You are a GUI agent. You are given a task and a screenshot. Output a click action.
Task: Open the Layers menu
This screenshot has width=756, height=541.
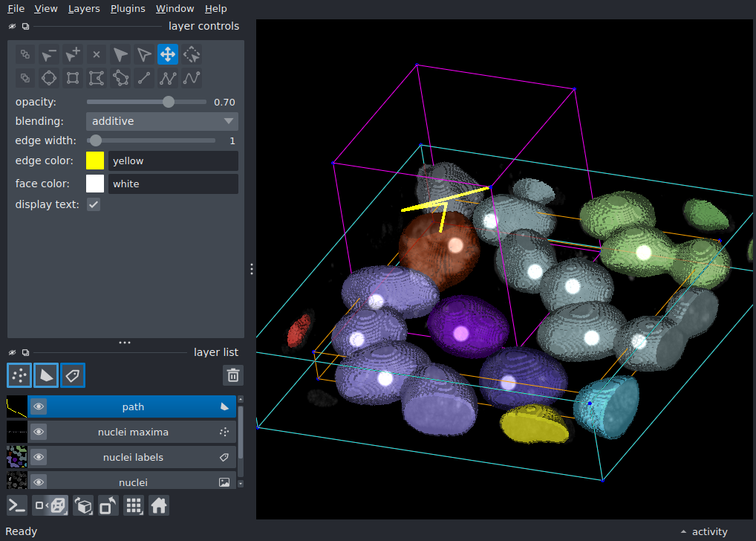[x=84, y=9]
